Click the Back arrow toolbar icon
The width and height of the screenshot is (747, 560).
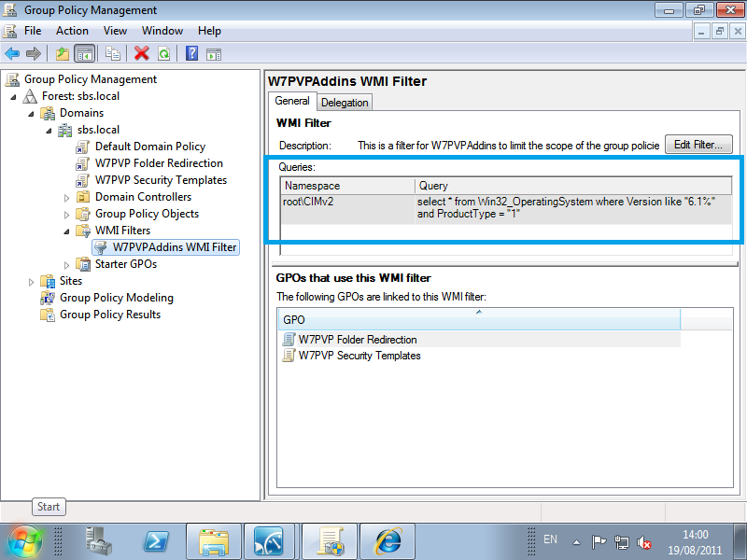(x=12, y=54)
